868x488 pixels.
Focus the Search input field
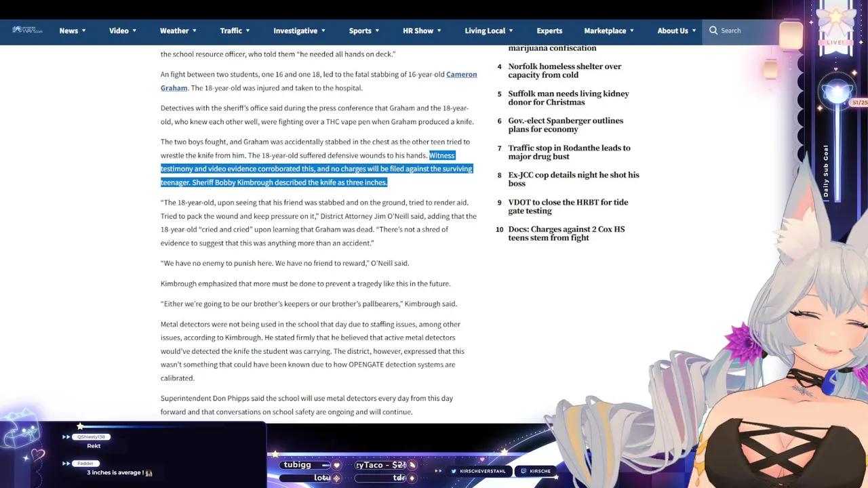(x=746, y=30)
